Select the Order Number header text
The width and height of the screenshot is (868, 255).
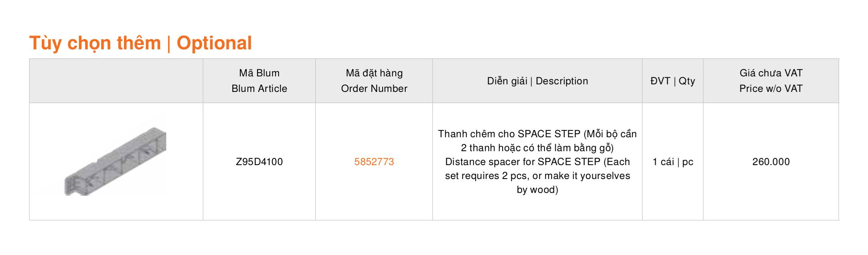pyautogui.click(x=374, y=89)
